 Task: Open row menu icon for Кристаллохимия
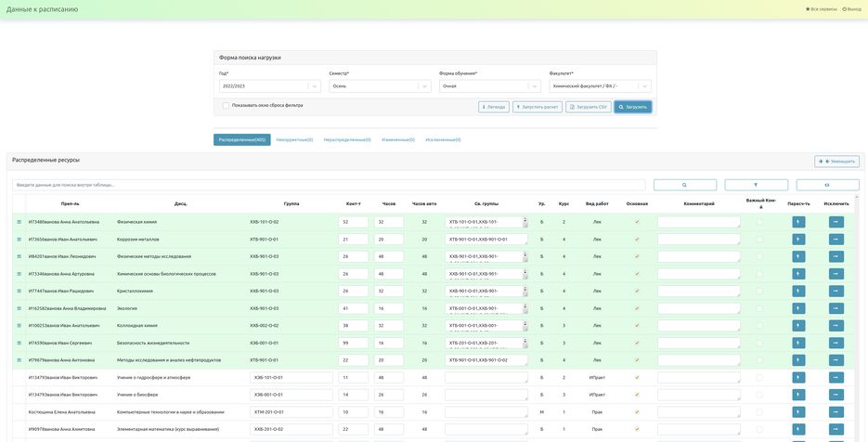click(19, 291)
